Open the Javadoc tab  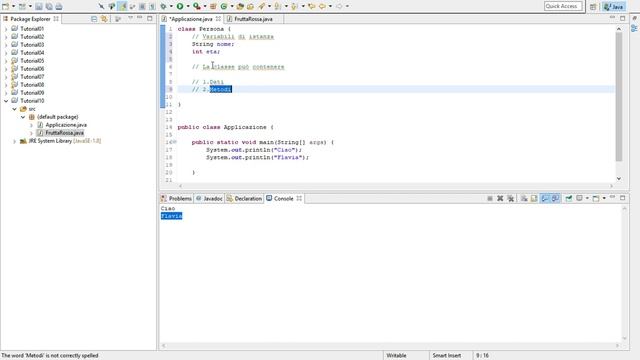coord(209,198)
